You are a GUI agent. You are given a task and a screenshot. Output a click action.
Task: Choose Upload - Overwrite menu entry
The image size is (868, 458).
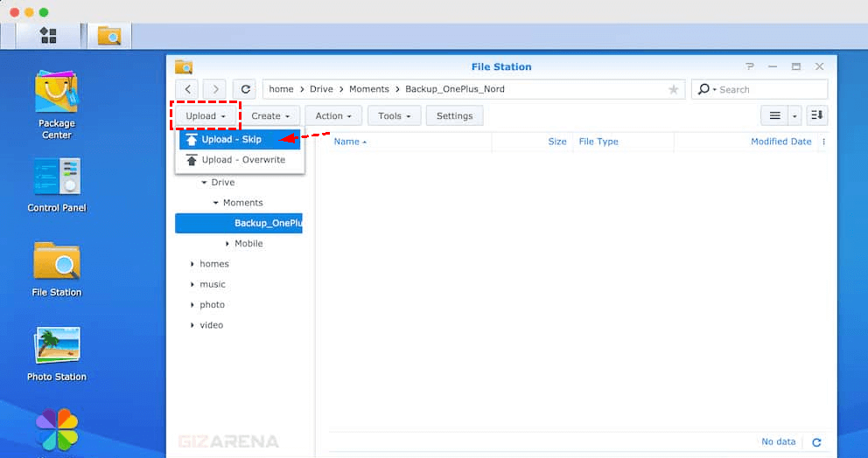coord(240,160)
